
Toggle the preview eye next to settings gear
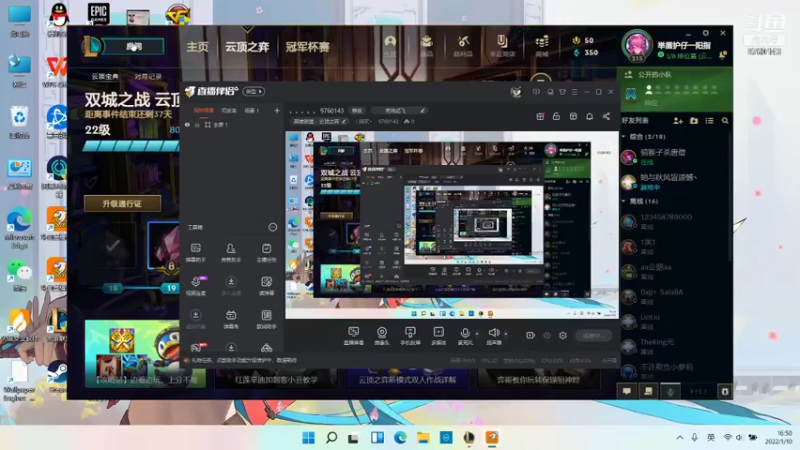547,335
